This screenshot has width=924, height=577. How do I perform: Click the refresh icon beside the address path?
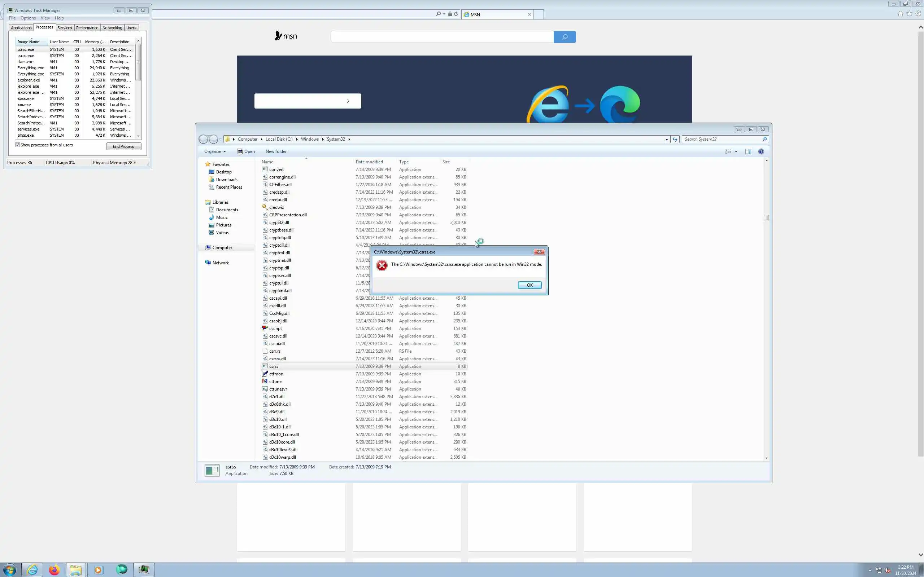(x=675, y=139)
